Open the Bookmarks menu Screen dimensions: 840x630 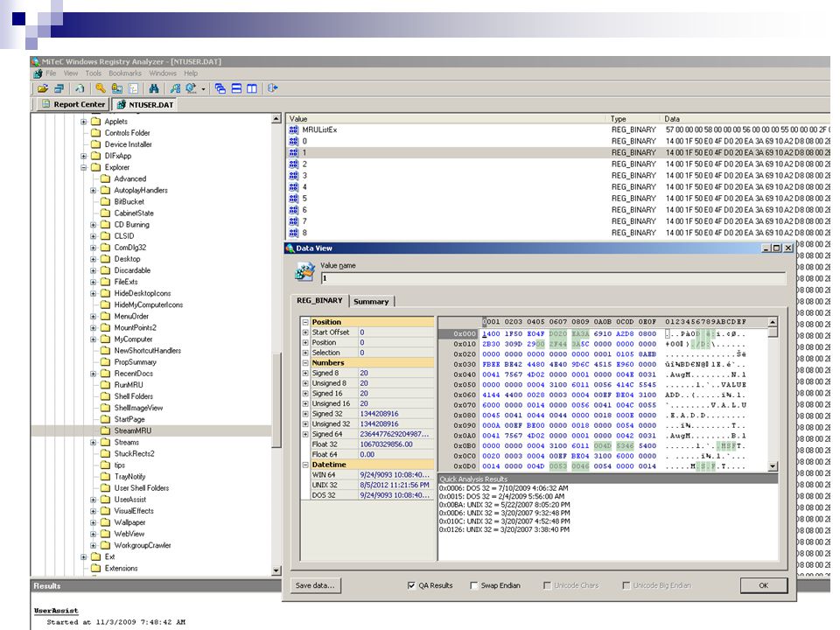[125, 73]
